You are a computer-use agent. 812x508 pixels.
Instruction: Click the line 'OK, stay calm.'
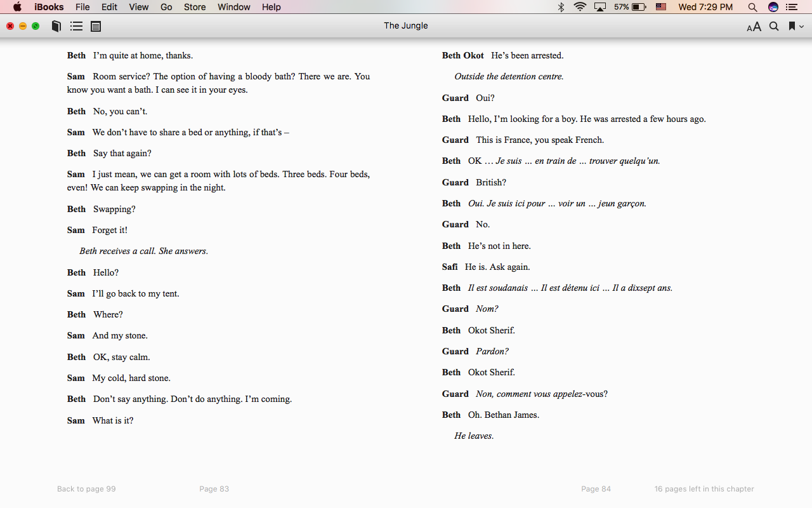[x=122, y=358]
